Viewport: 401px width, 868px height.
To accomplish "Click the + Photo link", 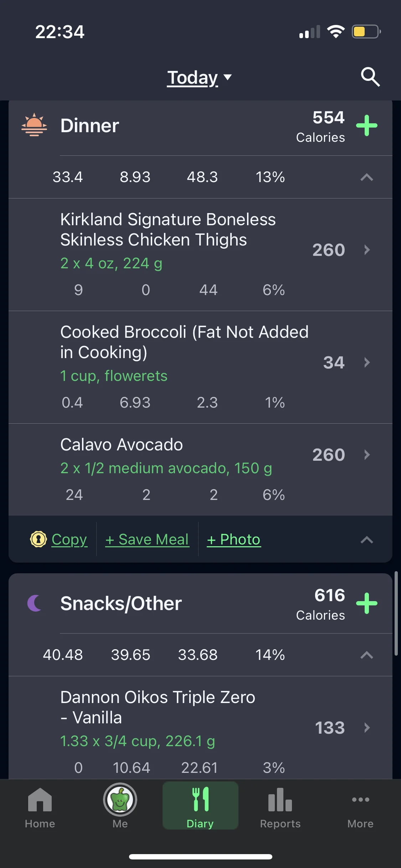I will tap(234, 539).
